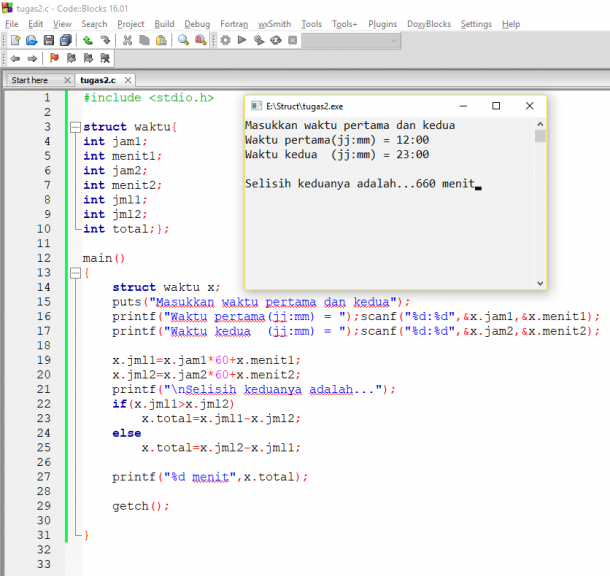Open the Tools+ menu
Screen dimensions: 610x576
point(344,24)
